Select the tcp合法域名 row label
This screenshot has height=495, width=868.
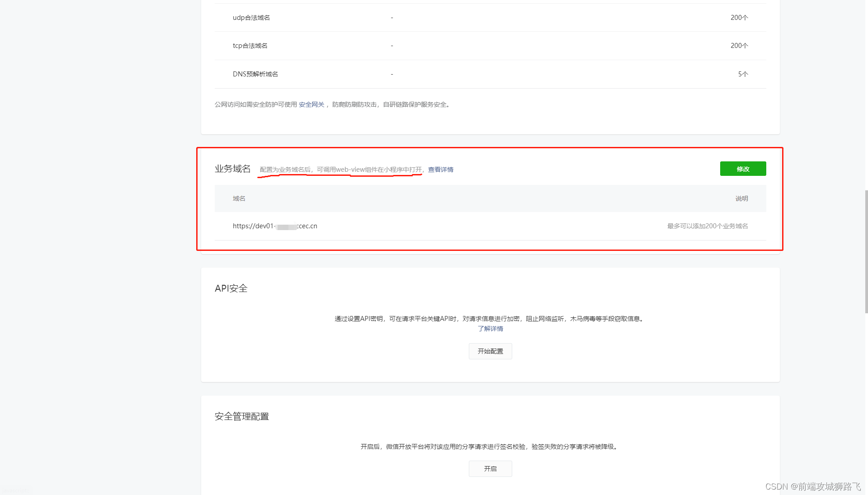point(250,46)
